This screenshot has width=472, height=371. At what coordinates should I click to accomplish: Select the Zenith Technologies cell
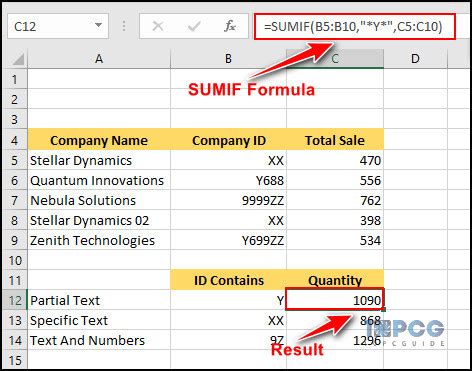99,240
